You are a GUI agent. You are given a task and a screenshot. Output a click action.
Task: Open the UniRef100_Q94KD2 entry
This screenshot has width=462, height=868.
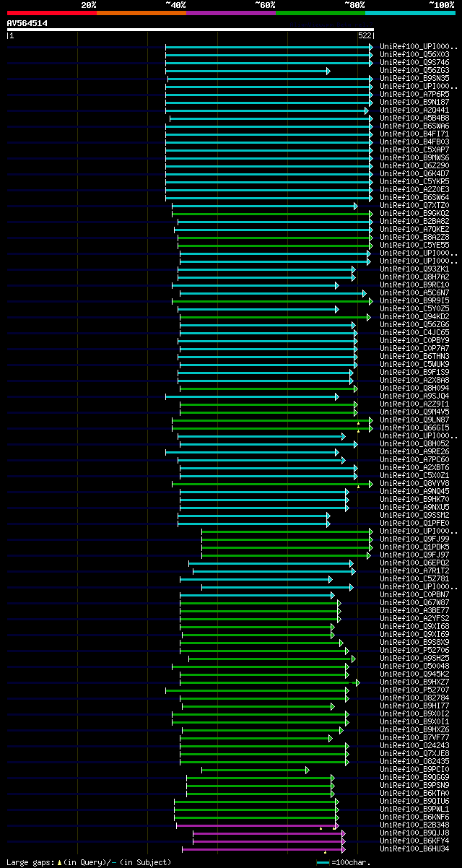(x=414, y=316)
